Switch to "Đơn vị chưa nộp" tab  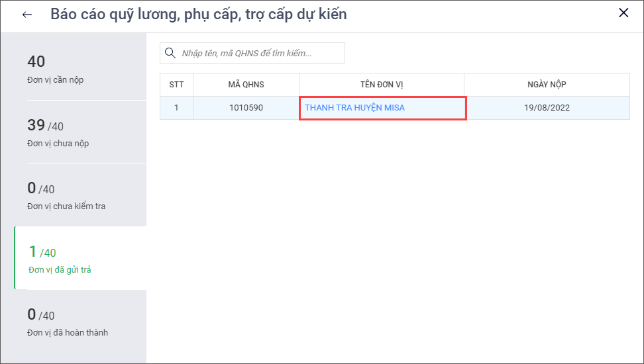click(73, 132)
